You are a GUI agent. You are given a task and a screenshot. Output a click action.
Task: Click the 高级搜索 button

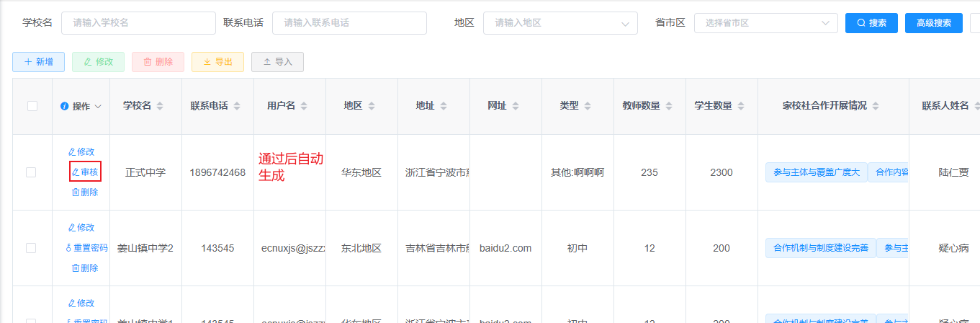pyautogui.click(x=933, y=23)
